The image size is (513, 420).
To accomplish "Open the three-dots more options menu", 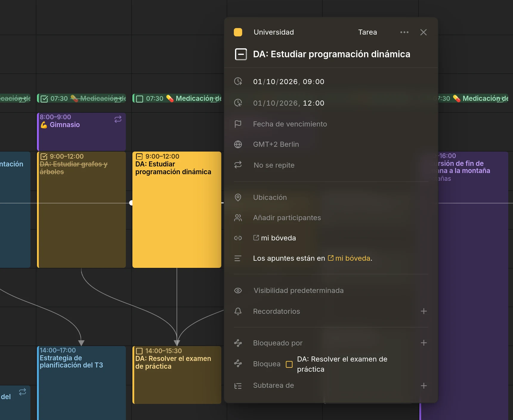I will coord(404,32).
